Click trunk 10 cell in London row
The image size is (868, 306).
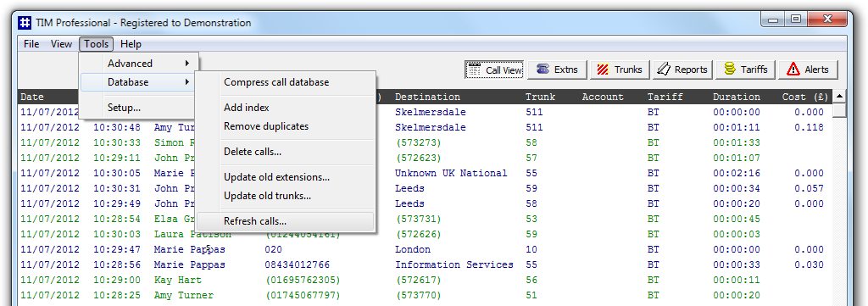point(531,249)
